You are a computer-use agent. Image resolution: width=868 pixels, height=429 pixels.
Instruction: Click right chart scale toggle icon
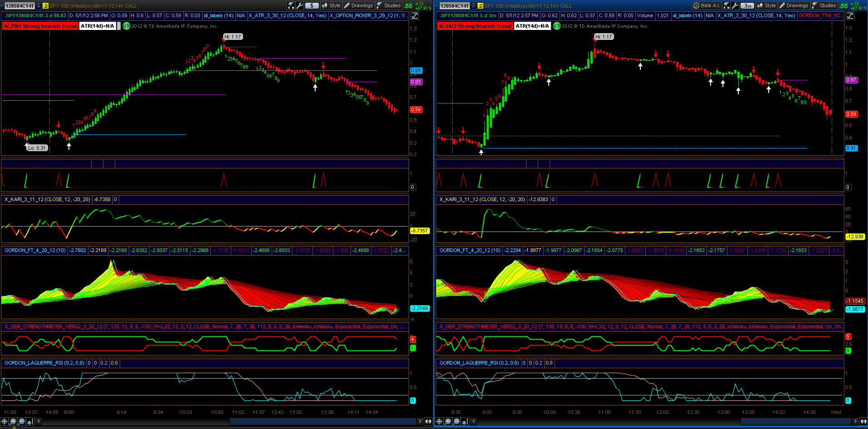tap(850, 16)
